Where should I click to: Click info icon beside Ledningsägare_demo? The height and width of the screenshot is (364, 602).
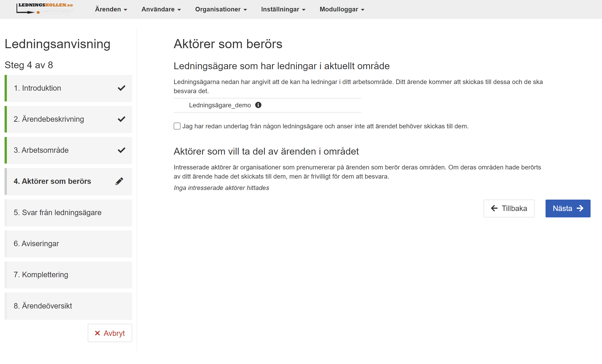258,105
